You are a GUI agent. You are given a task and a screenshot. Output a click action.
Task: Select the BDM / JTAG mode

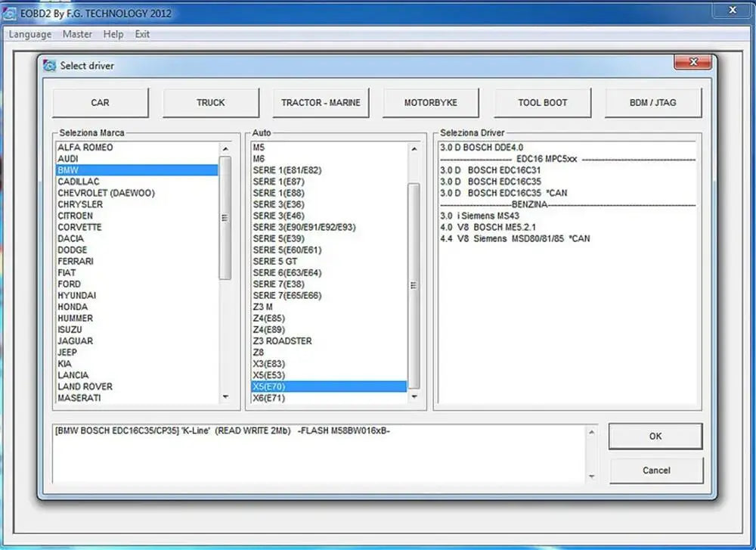(652, 102)
